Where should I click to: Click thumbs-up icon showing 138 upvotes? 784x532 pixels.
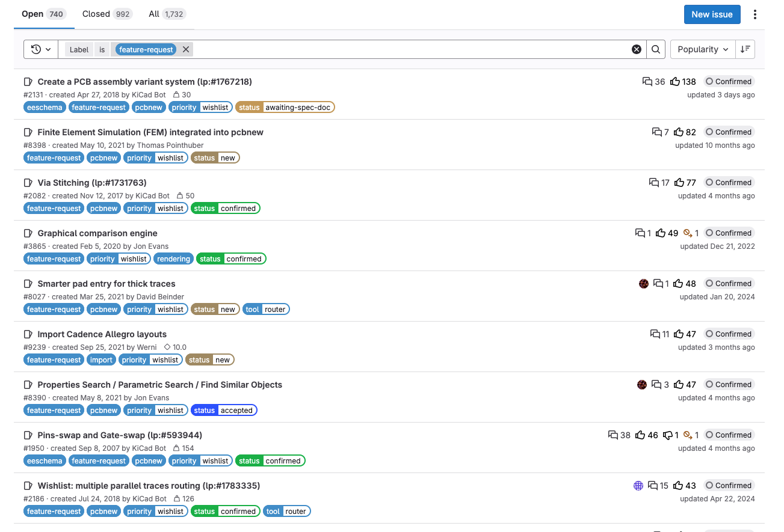click(x=675, y=82)
